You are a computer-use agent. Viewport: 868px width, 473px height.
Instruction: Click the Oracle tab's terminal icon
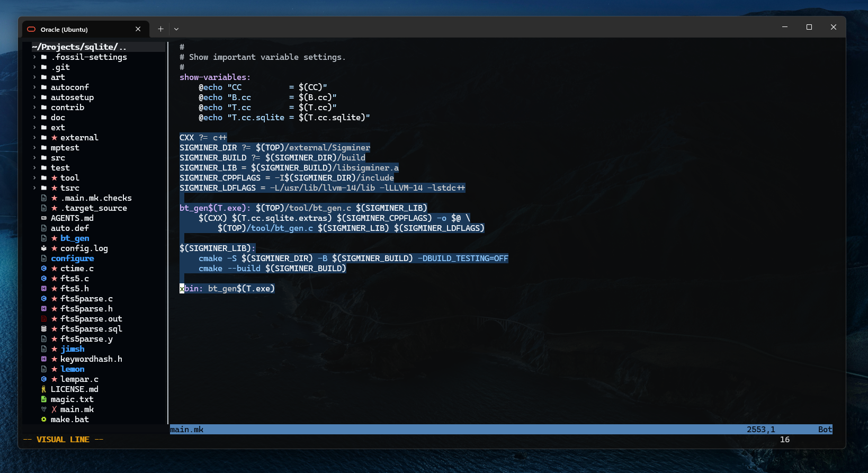[x=31, y=29]
